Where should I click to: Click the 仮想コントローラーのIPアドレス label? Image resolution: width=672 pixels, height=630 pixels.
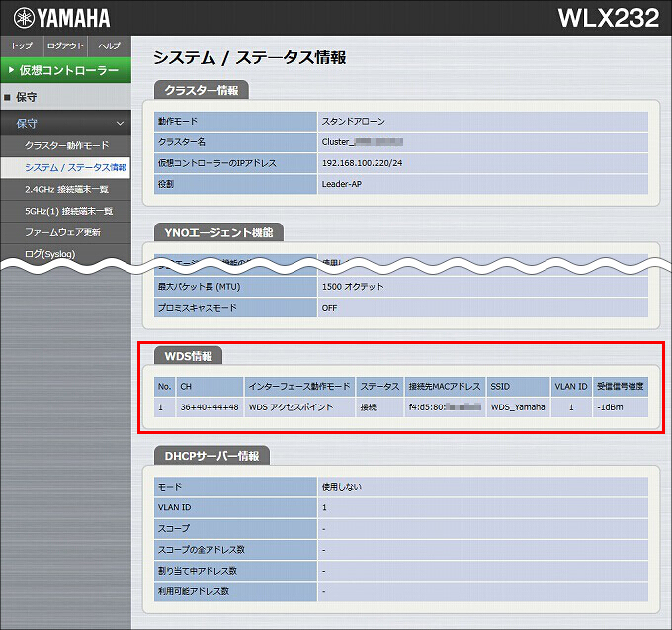pos(235,163)
